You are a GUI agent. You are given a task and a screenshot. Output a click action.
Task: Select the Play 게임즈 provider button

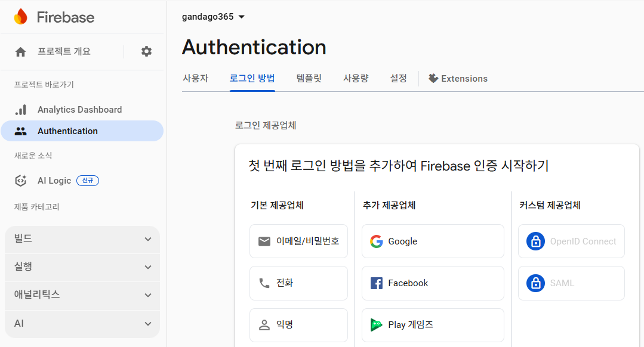433,325
